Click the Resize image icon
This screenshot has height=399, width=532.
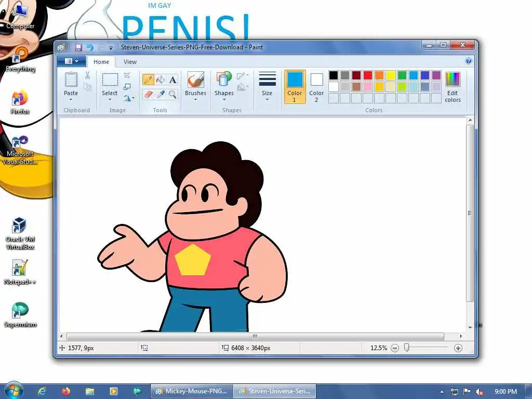pyautogui.click(x=127, y=87)
